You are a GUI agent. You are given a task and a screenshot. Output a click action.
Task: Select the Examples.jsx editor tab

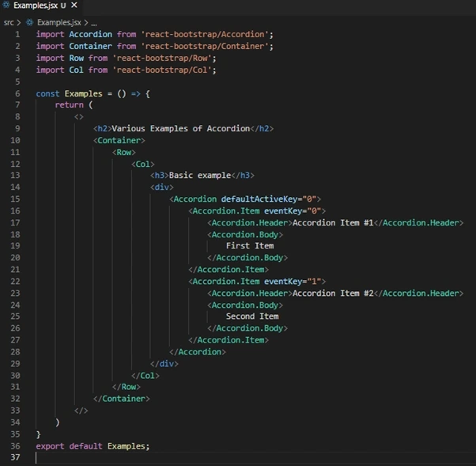pyautogui.click(x=41, y=6)
